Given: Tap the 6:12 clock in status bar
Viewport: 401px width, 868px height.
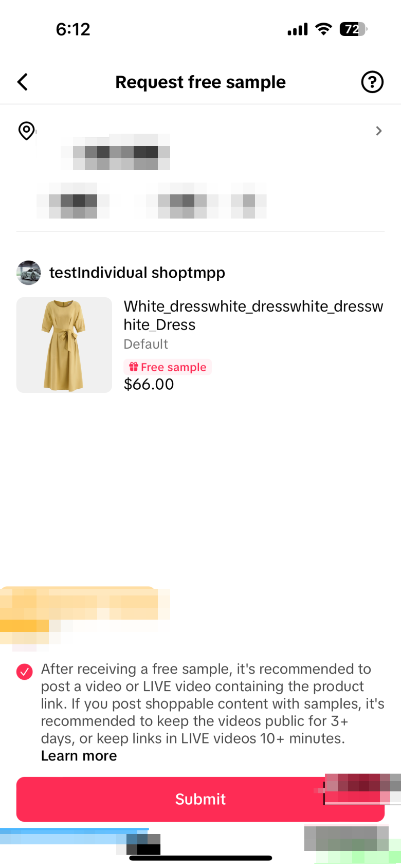Looking at the screenshot, I should click(x=73, y=29).
